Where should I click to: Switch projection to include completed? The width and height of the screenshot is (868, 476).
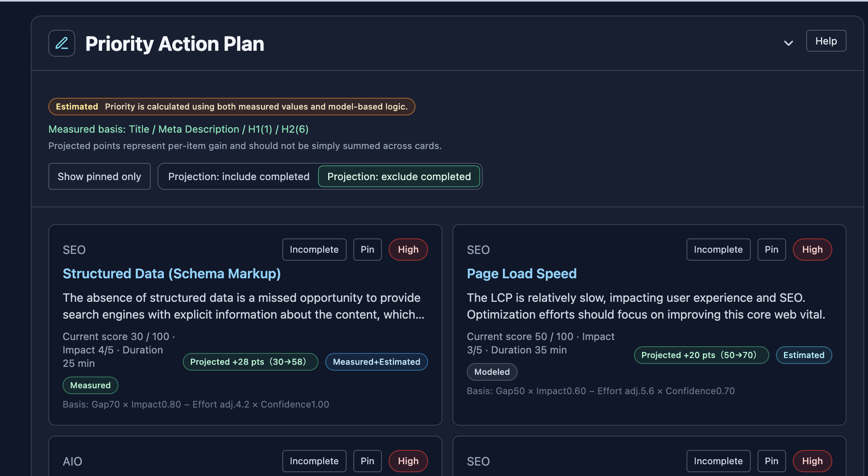coord(238,176)
